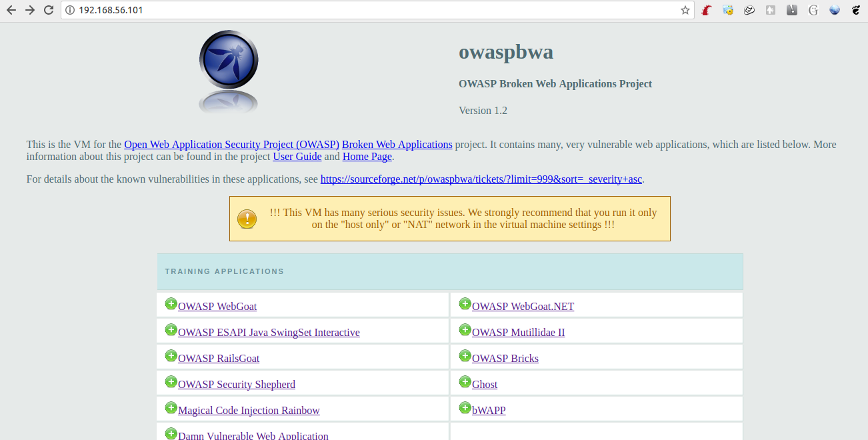
Task: Expand ESAPI Java SwingSet Interactive plus icon
Action: 171,330
